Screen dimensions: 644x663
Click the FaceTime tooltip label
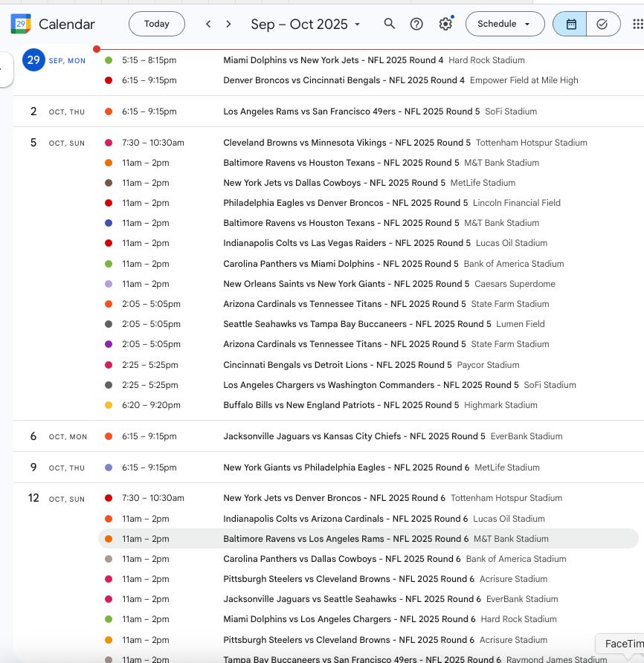tap(622, 644)
